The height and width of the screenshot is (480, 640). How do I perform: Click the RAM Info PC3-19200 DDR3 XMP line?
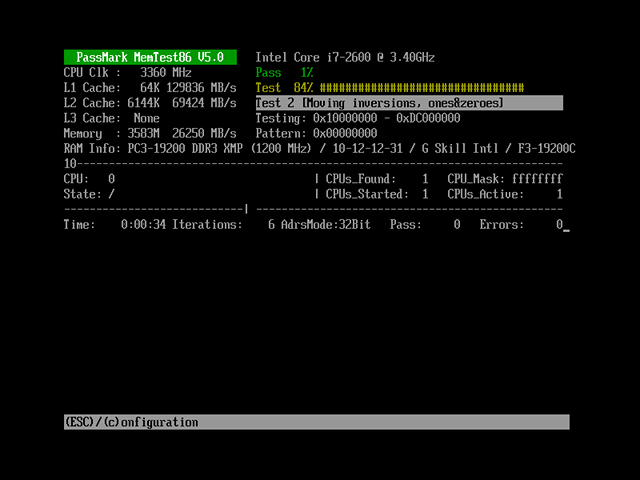tap(320, 149)
